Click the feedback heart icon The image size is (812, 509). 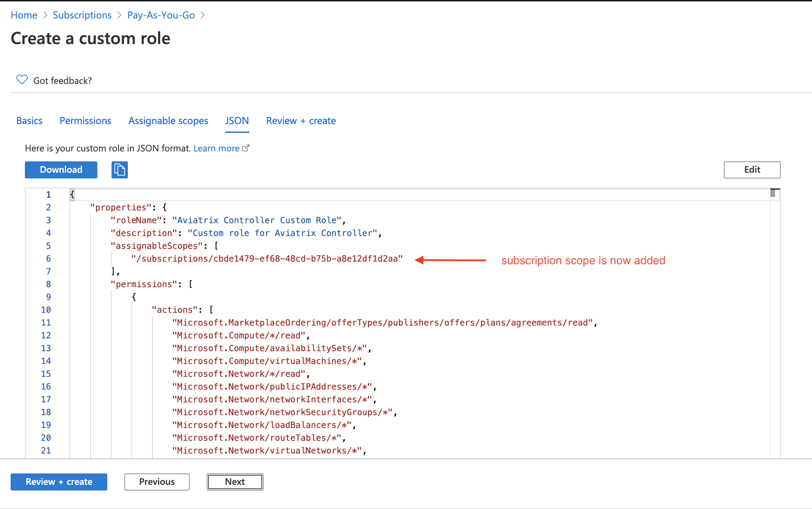pyautogui.click(x=22, y=80)
